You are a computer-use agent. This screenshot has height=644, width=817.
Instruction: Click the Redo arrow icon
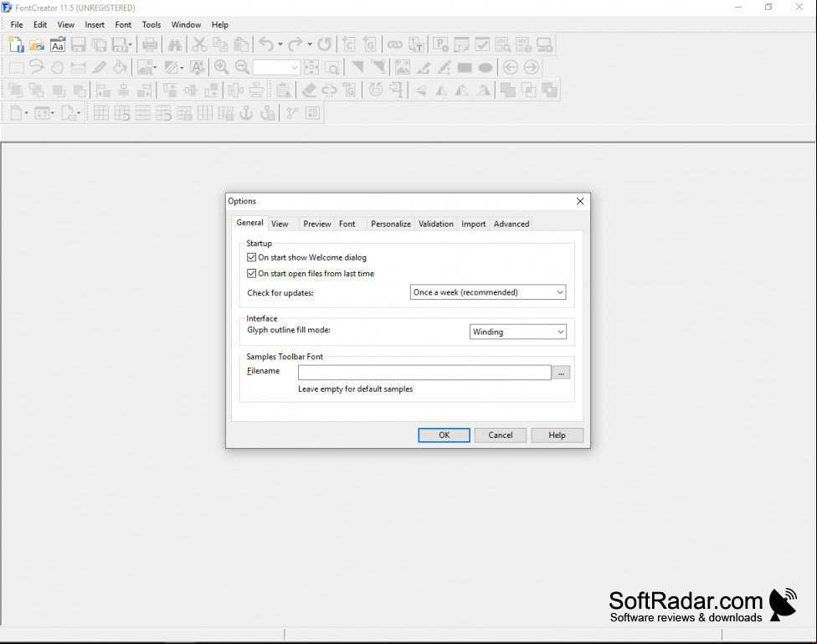tap(295, 45)
